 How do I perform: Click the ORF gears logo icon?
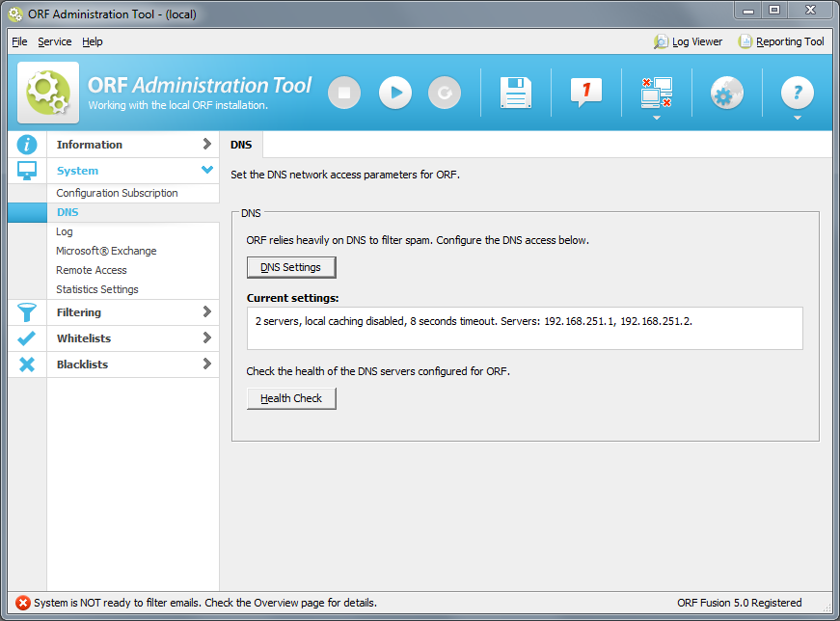click(x=48, y=93)
